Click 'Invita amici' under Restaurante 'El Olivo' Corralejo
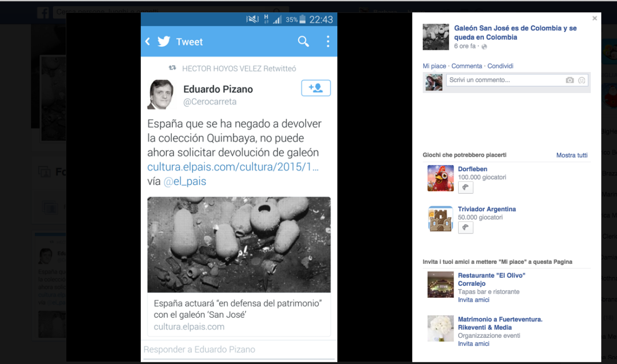This screenshot has width=617, height=364. point(473,299)
